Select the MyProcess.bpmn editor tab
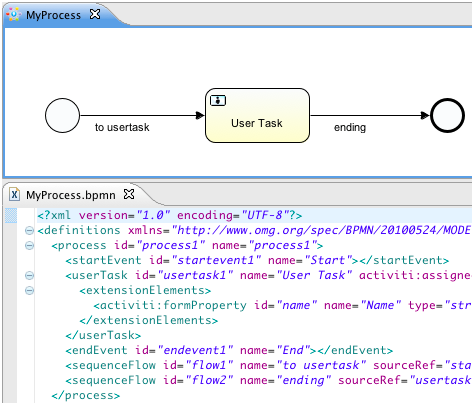Image resolution: width=474 pixels, height=405 pixels. pyautogui.click(x=71, y=195)
